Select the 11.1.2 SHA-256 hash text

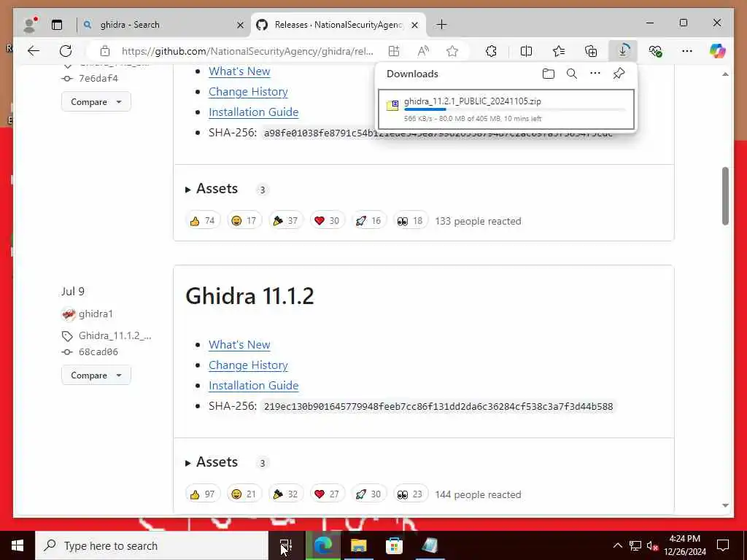point(438,407)
